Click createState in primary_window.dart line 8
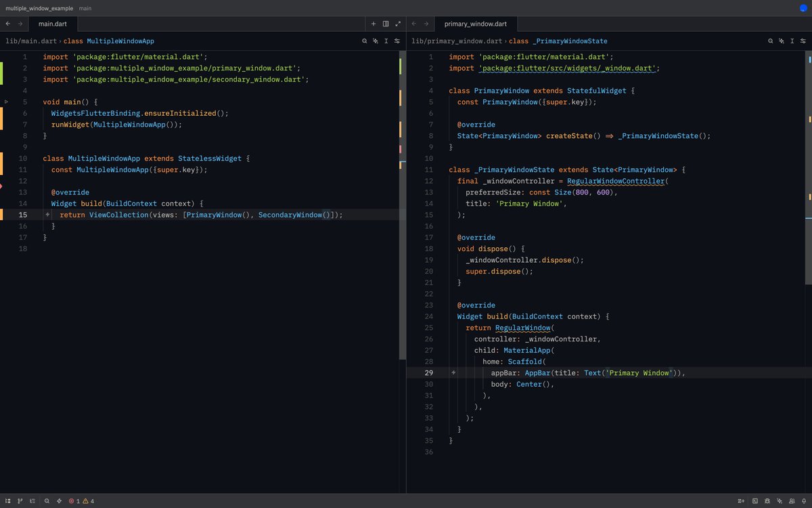This screenshot has height=508, width=812. [x=571, y=136]
